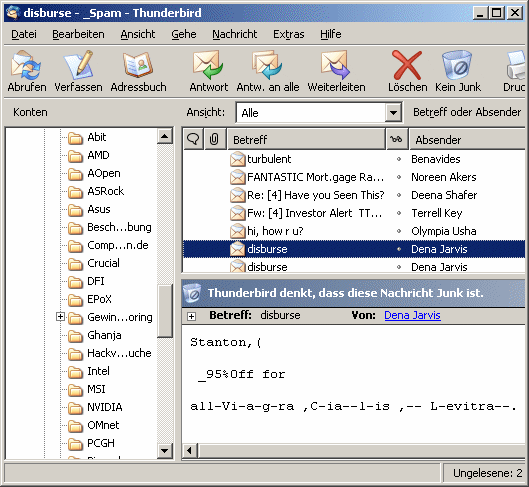The width and height of the screenshot is (529, 487).
Task: Click the junk bin icon in notification bar
Action: [192, 293]
